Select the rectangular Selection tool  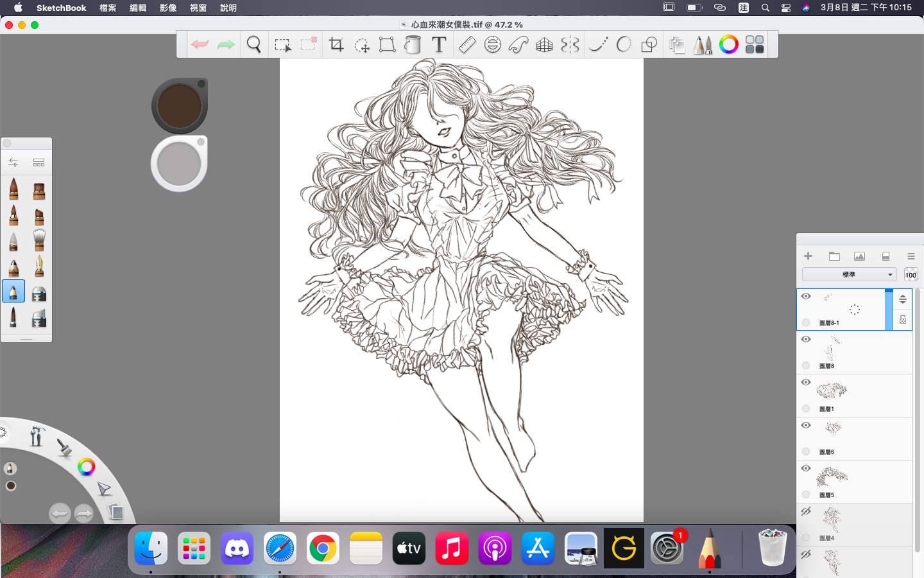pyautogui.click(x=282, y=45)
